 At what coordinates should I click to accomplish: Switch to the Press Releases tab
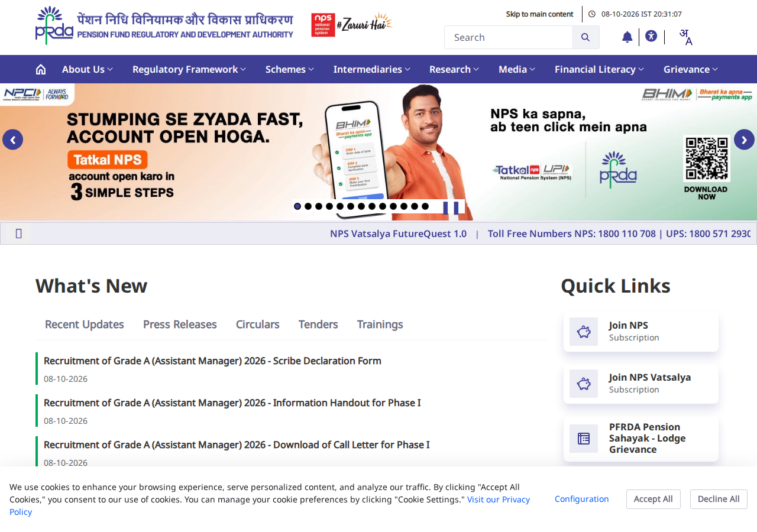pos(180,324)
